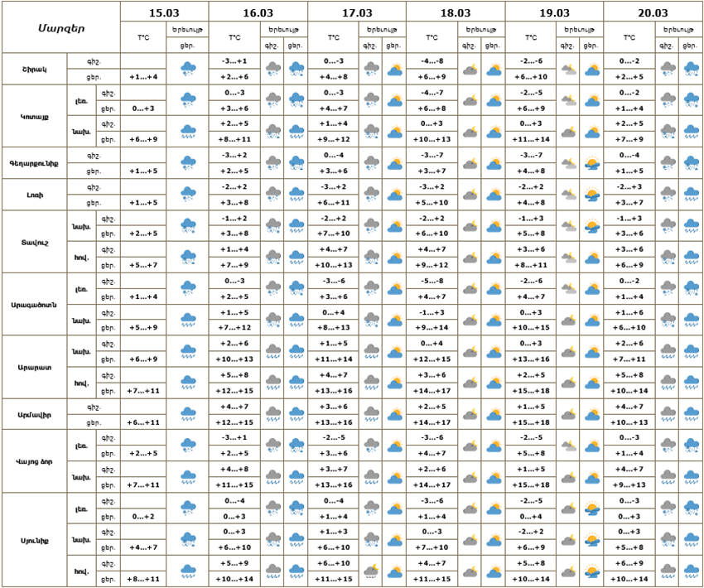The width and height of the screenshot is (704, 588).
Task: Select Սյունիք լեռ. 15.03 snow cloud icon
Action: click(188, 508)
